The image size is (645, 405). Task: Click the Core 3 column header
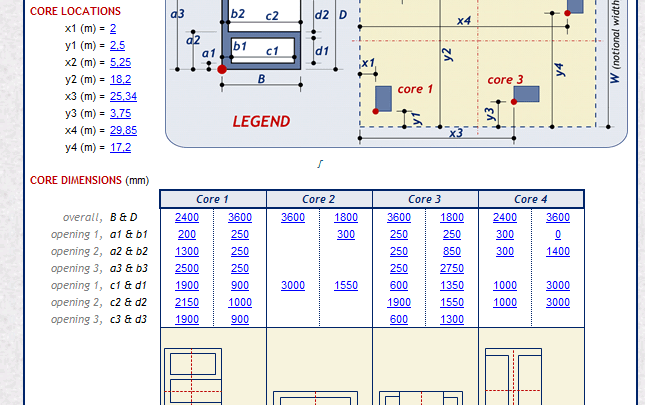tap(425, 199)
